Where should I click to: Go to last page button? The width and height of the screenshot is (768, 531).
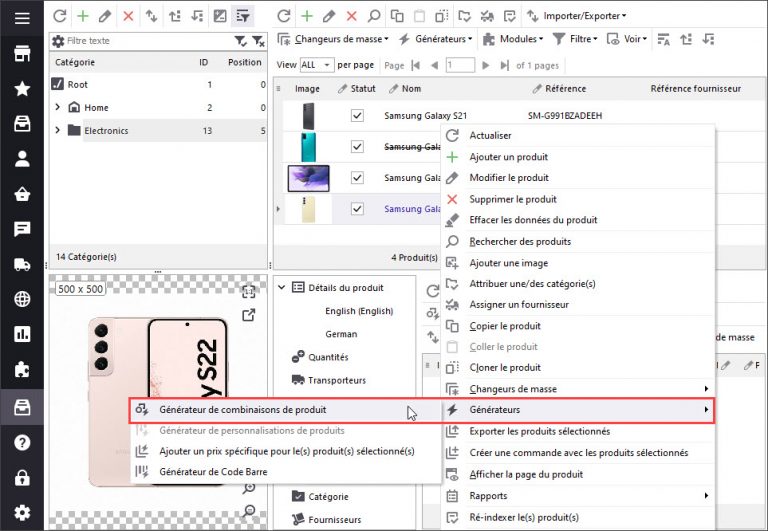coord(504,65)
